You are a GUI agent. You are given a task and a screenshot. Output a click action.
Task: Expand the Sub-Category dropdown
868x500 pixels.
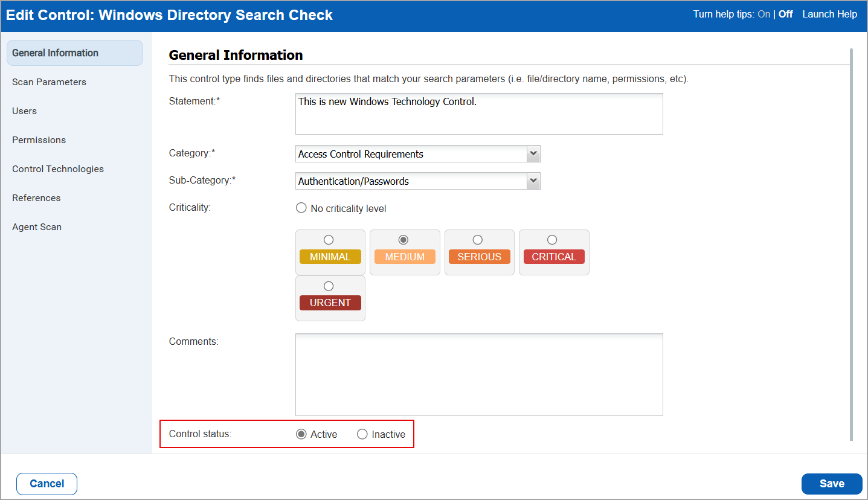(x=418, y=181)
